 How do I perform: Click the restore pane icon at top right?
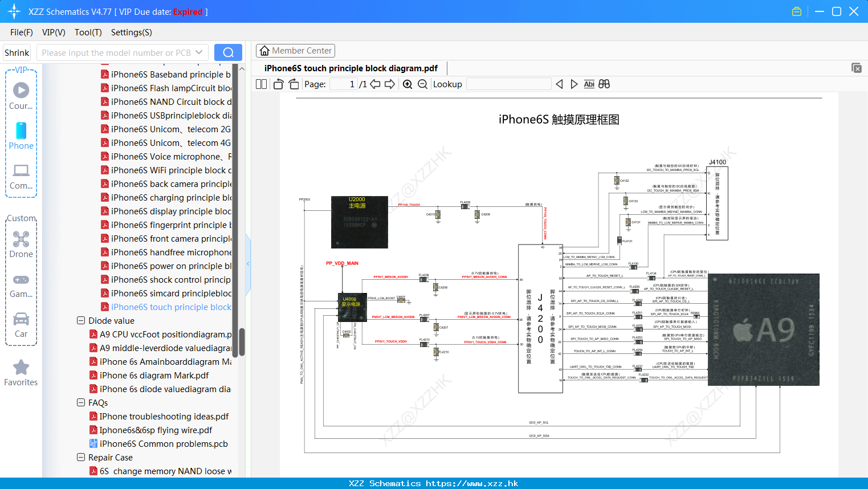tap(856, 68)
